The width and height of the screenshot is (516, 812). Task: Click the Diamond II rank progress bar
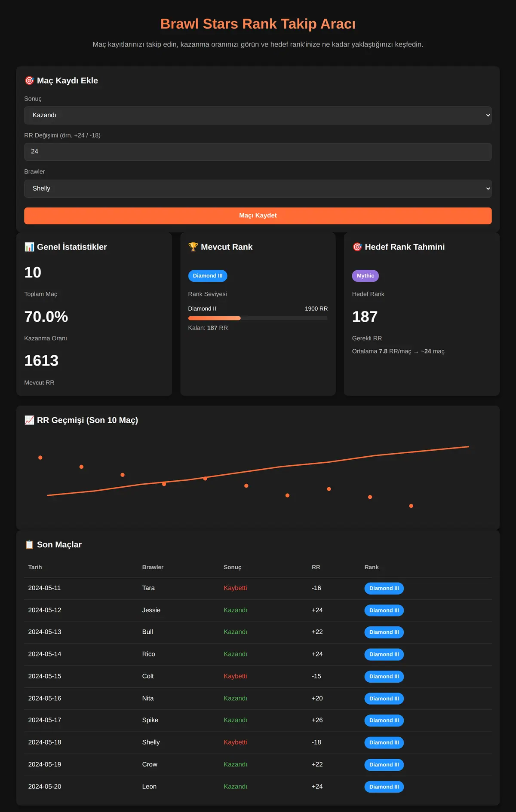point(258,318)
